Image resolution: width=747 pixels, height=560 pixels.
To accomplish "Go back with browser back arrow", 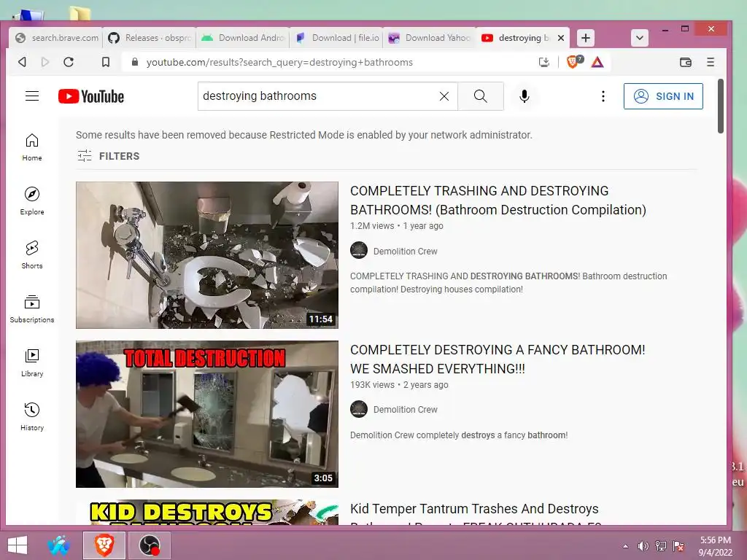I will coord(22,62).
